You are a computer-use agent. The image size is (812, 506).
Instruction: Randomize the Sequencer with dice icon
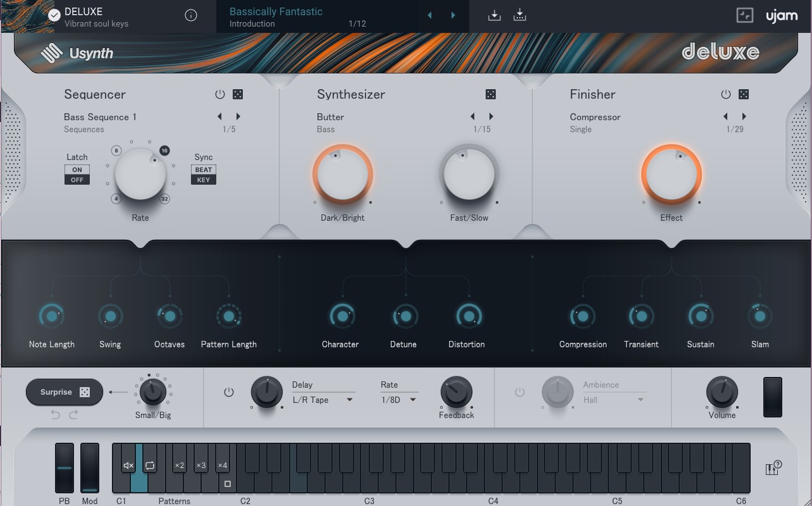(238, 94)
